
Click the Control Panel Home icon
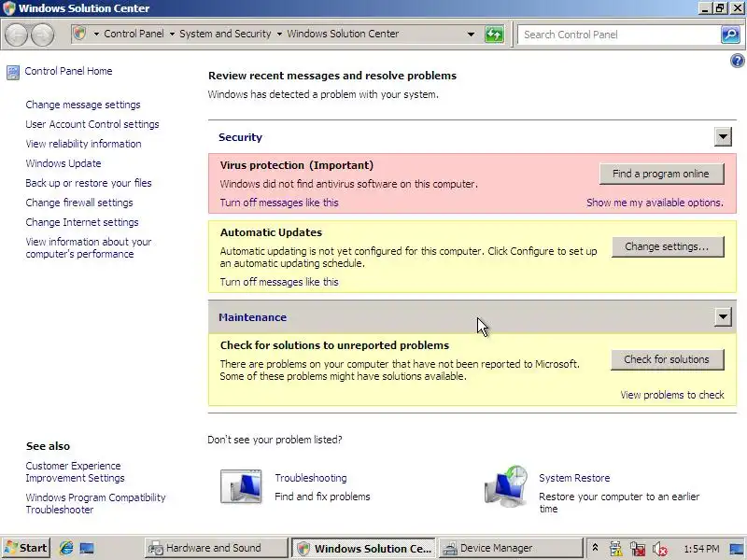pyautogui.click(x=13, y=73)
